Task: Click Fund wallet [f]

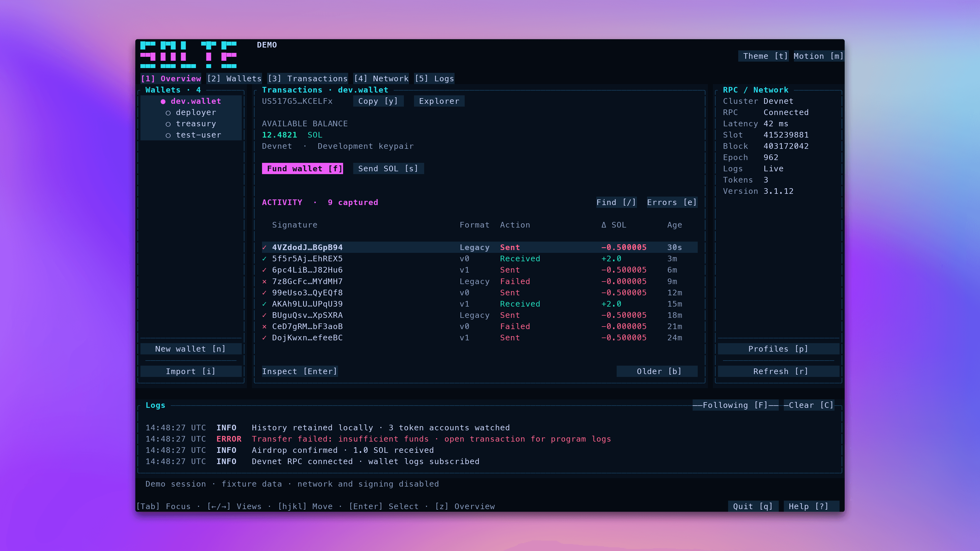Action: tap(303, 169)
